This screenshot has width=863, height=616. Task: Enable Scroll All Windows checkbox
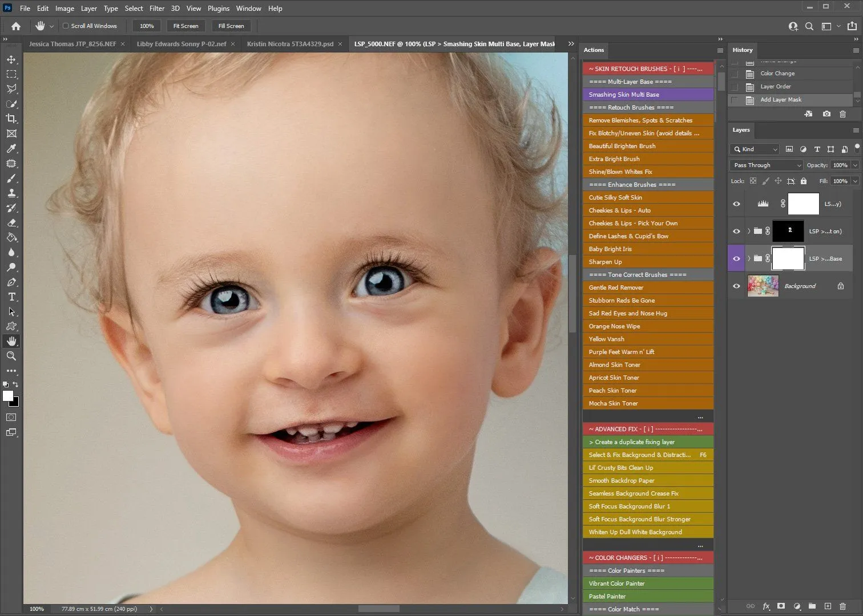point(66,26)
